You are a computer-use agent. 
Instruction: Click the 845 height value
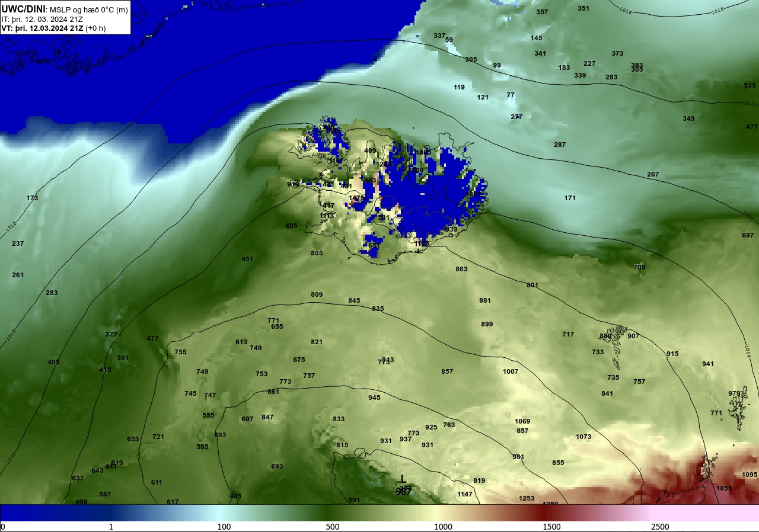click(354, 300)
